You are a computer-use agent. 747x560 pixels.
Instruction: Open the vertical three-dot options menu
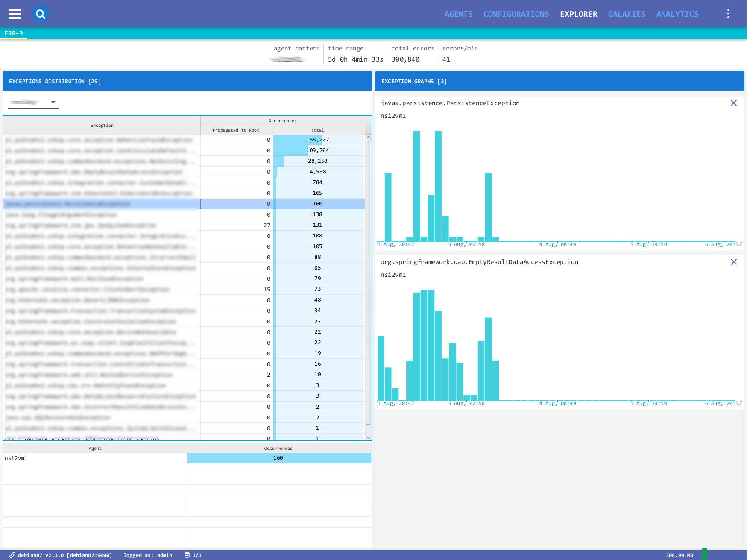click(728, 14)
